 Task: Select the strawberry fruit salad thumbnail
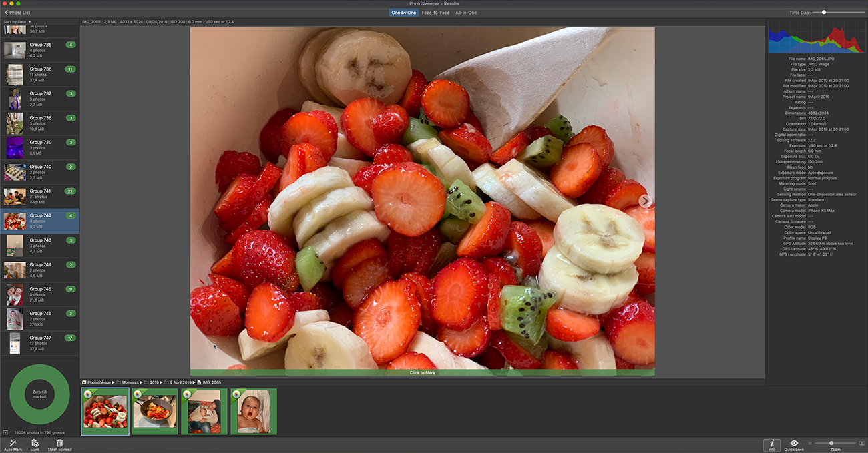(x=105, y=412)
